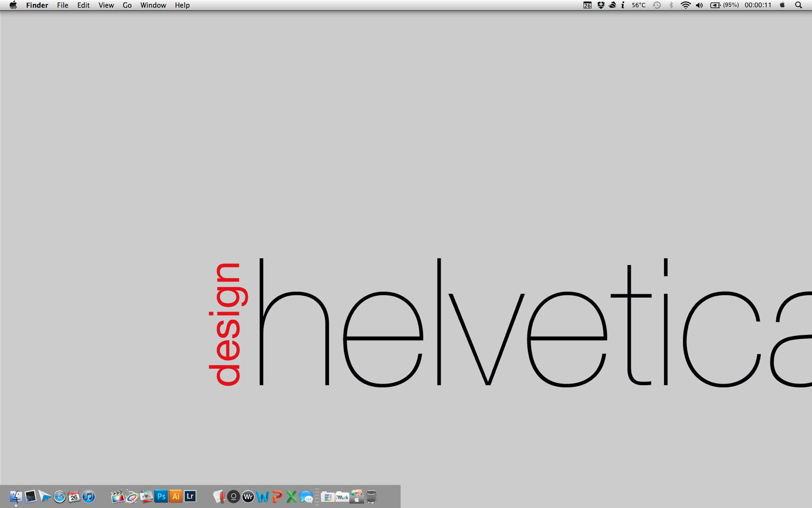This screenshot has width=812, height=508.
Task: Launch the Wr app in the Dock
Action: (x=248, y=497)
